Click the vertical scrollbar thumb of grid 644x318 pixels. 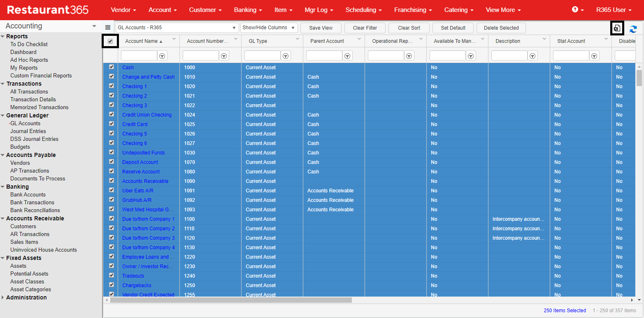639,78
